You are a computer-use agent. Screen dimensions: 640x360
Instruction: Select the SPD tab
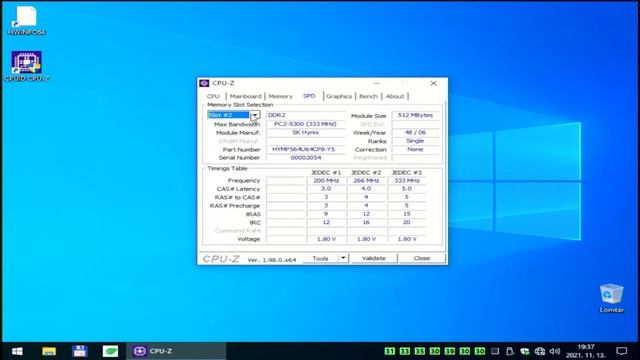[x=309, y=96]
